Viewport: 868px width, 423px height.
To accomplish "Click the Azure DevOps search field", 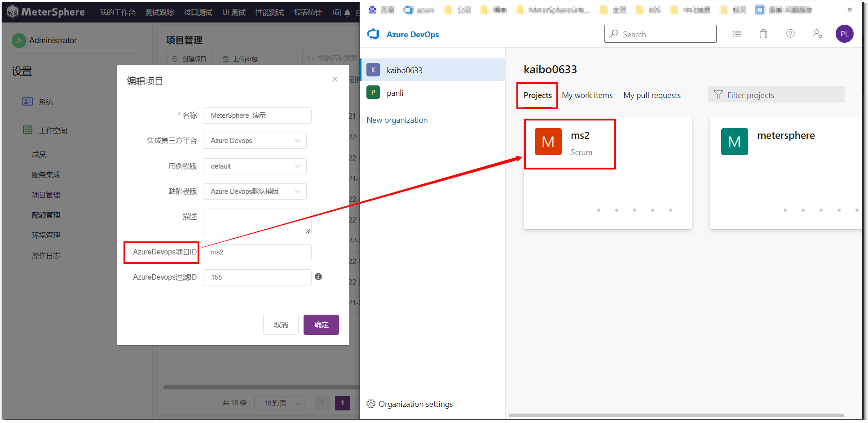I will tap(660, 34).
